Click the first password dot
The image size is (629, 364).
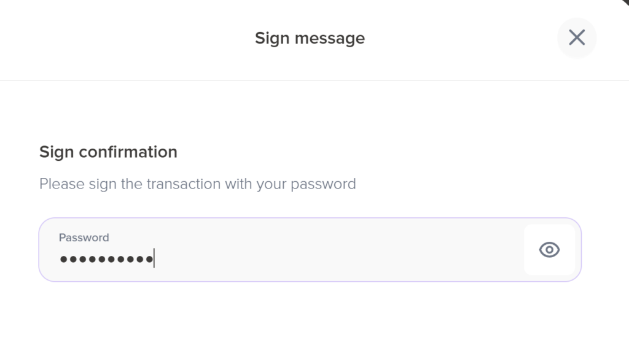(x=63, y=259)
